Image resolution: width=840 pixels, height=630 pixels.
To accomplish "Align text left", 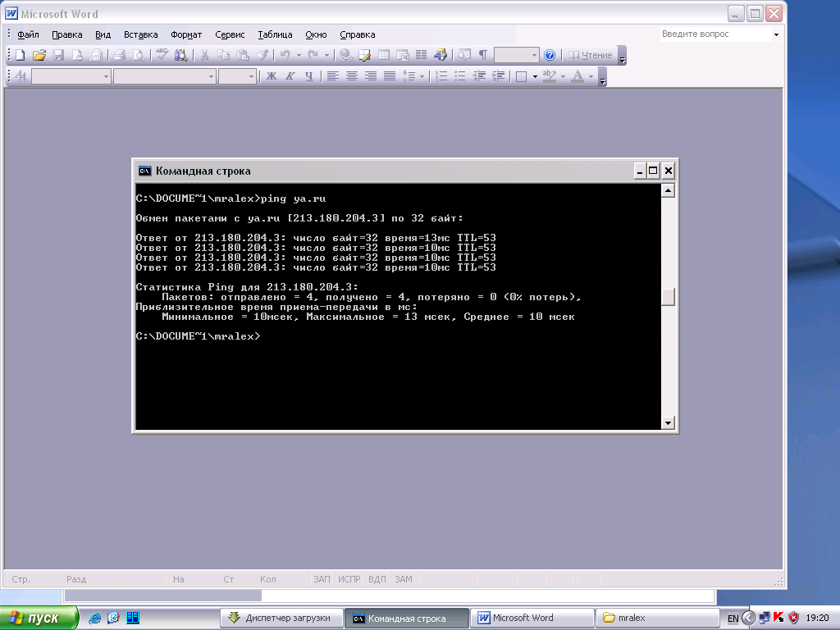I will (x=333, y=76).
